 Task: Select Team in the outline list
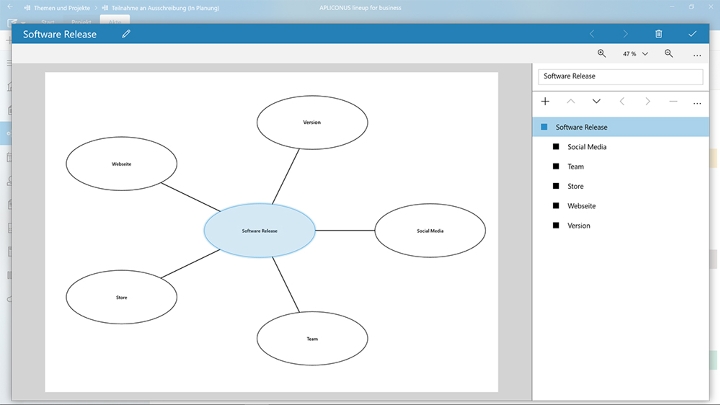click(621, 167)
